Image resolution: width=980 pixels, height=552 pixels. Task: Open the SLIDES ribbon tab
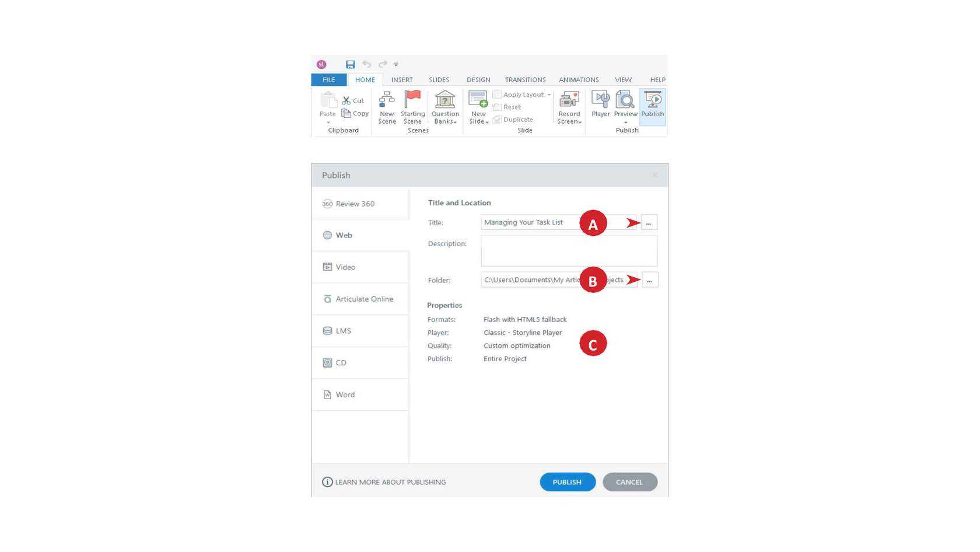click(x=439, y=80)
